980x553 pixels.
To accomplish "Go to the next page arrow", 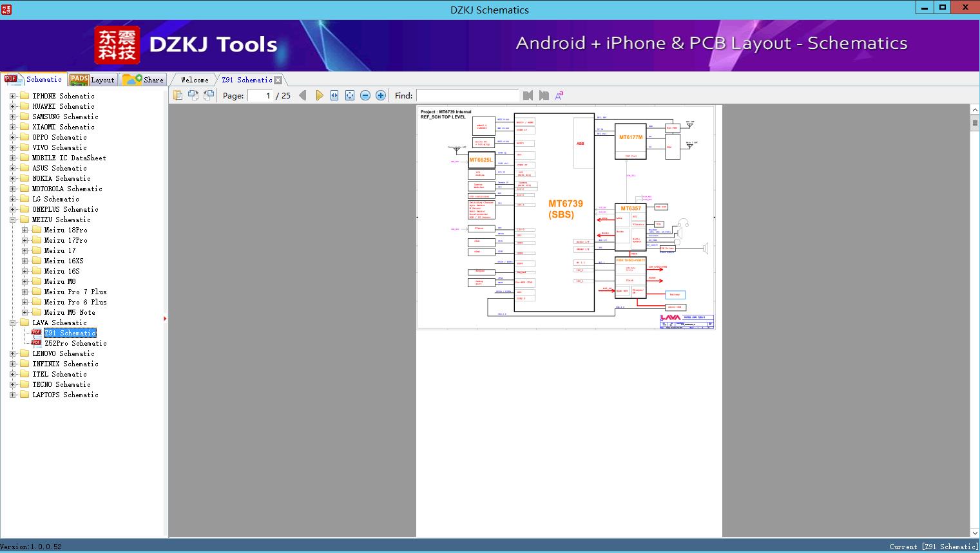I will click(x=319, y=95).
